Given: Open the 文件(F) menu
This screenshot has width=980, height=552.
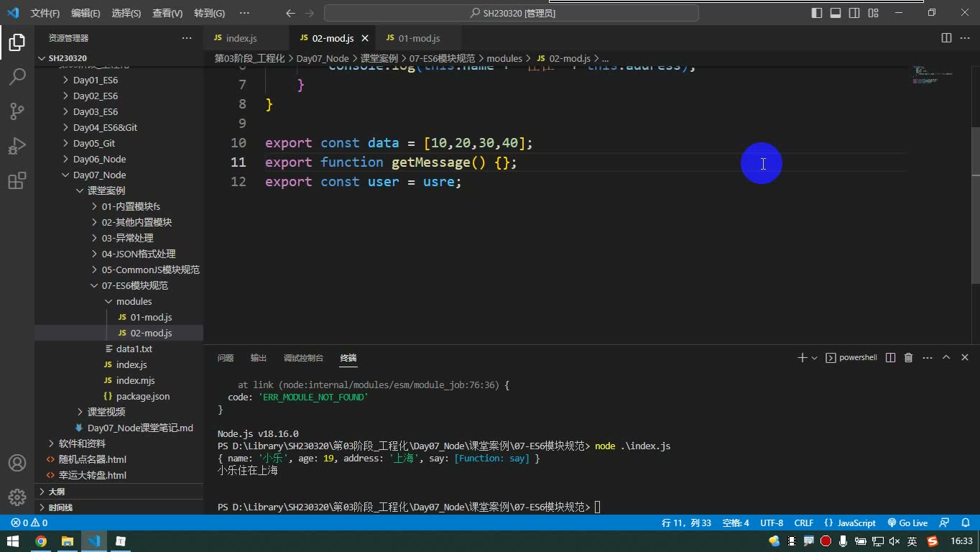Looking at the screenshot, I should pos(45,13).
